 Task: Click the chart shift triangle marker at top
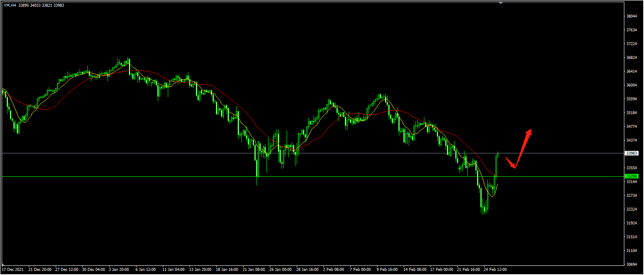(501, 3)
